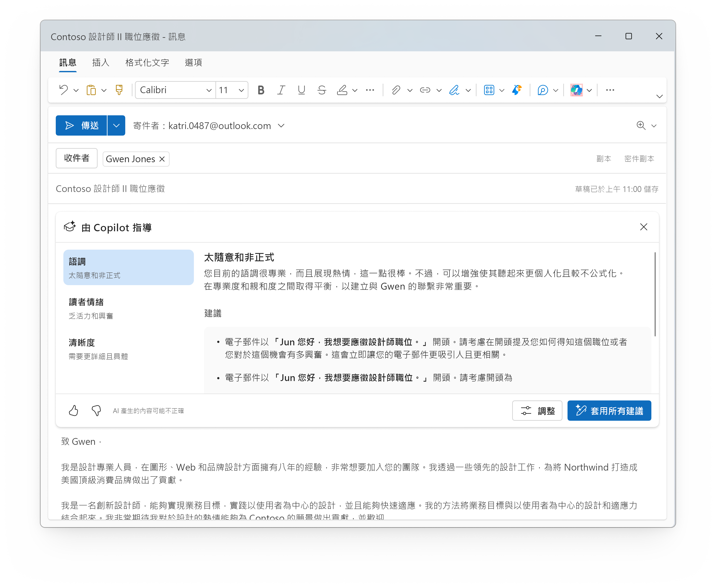Toggle Underline formatting
This screenshot has width=716, height=588.
[x=301, y=90]
